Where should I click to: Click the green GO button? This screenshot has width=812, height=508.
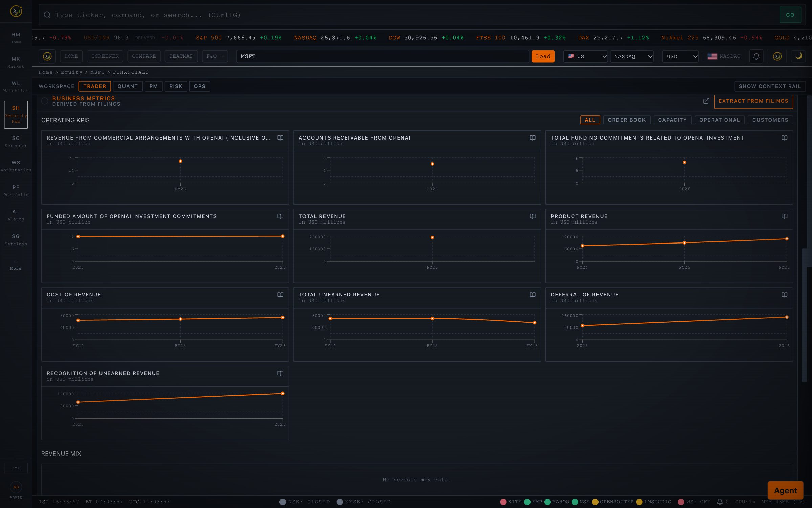pyautogui.click(x=790, y=15)
